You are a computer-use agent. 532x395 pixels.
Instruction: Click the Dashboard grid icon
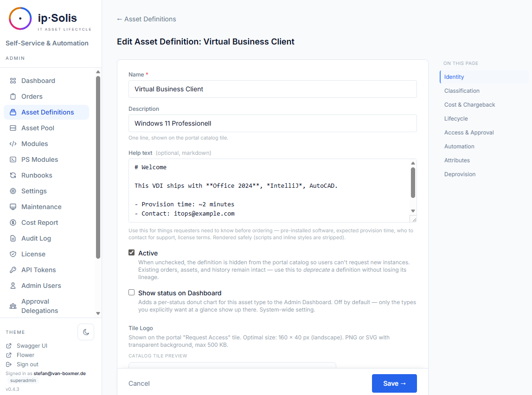pos(13,81)
